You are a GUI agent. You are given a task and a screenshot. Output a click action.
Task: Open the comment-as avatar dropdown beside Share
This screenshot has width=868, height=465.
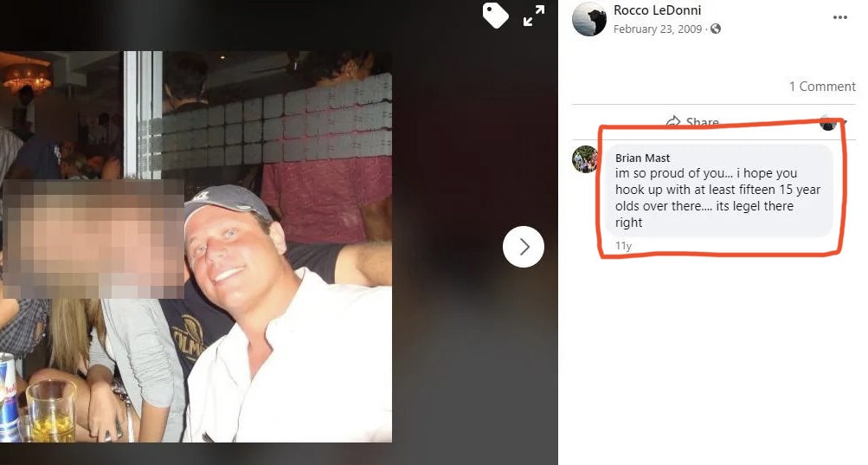click(828, 122)
